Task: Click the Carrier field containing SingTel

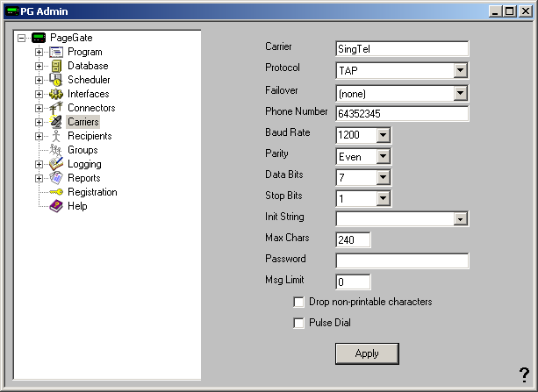Action: pyautogui.click(x=402, y=49)
